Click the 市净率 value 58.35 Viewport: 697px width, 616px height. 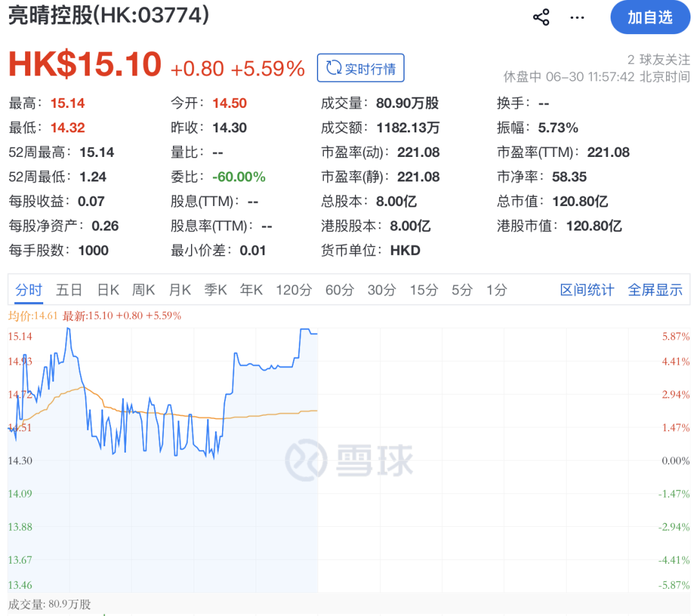[x=569, y=176]
